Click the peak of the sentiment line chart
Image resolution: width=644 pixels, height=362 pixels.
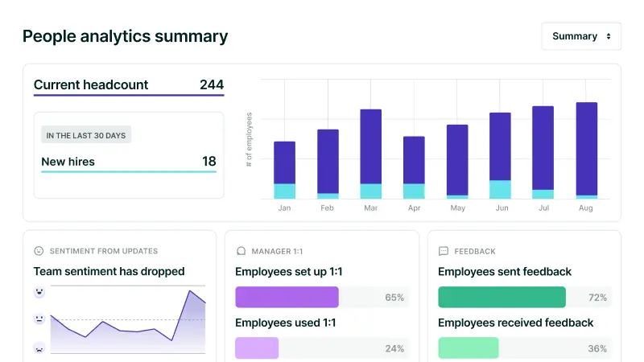point(190,291)
